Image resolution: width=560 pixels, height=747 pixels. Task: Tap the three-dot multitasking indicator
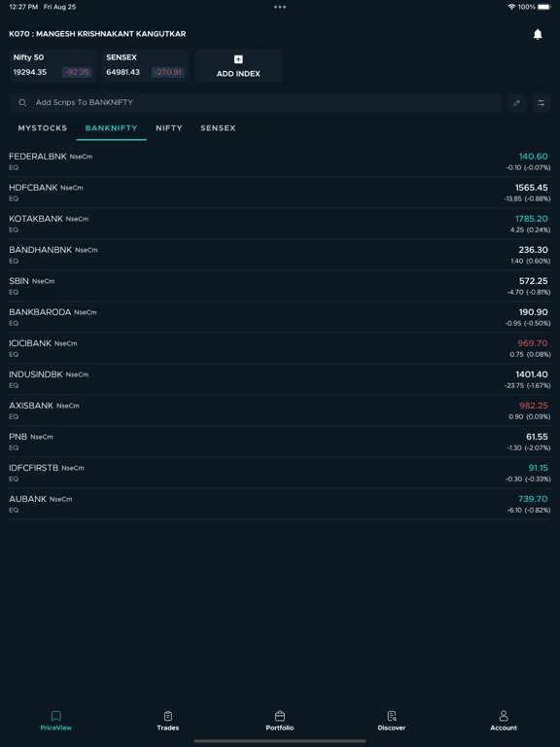point(280,7)
